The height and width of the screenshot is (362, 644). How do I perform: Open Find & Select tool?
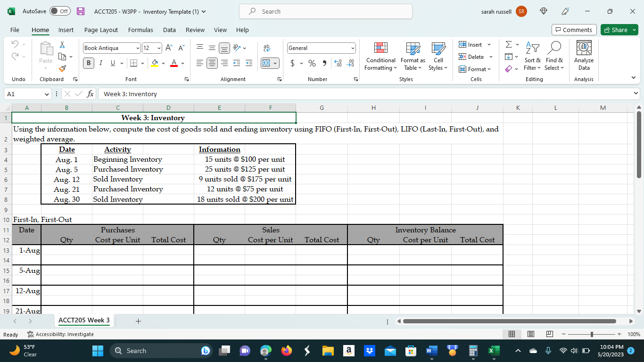tap(554, 57)
